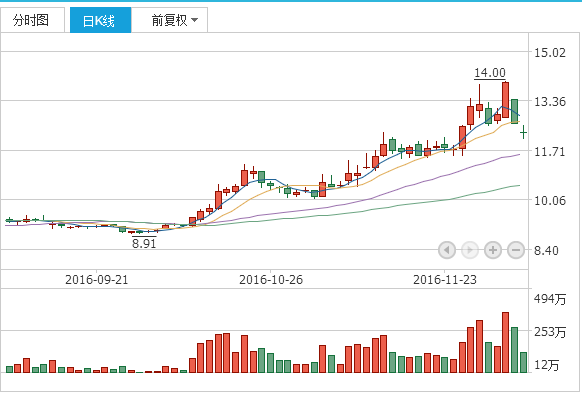Click the scroll-right arrow chart button
Image resolution: width=582 pixels, height=393 pixels.
470,250
